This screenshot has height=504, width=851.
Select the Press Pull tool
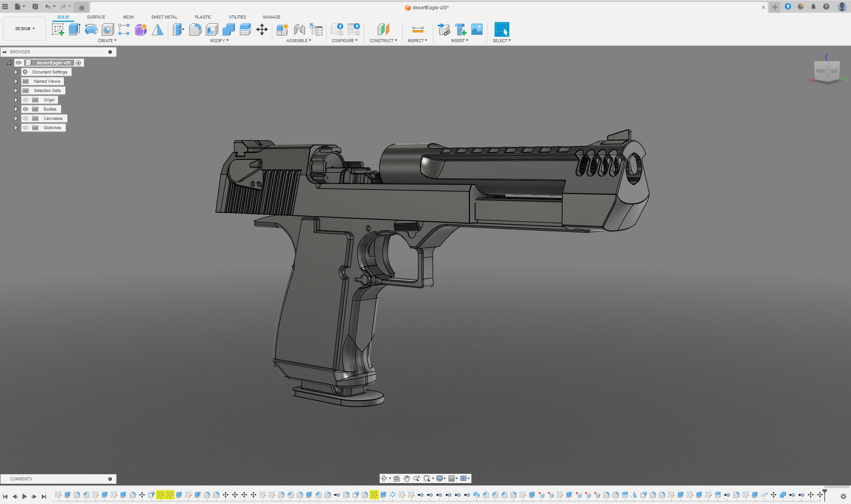pyautogui.click(x=178, y=29)
